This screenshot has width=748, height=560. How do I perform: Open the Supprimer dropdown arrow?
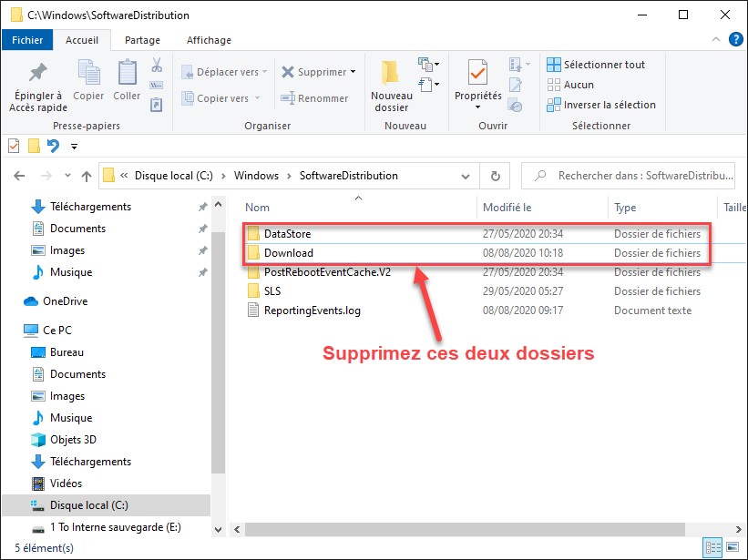click(x=353, y=72)
